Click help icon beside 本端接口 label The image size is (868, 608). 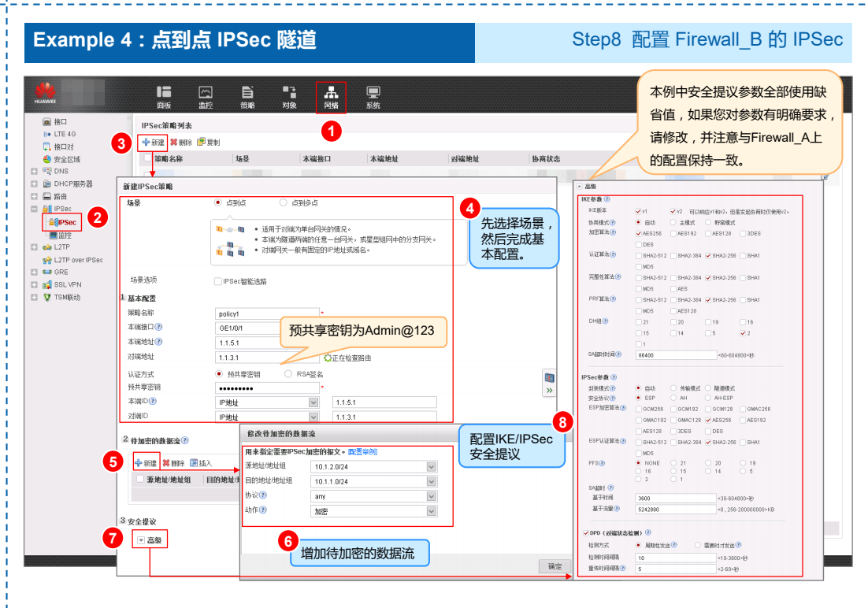point(159,328)
